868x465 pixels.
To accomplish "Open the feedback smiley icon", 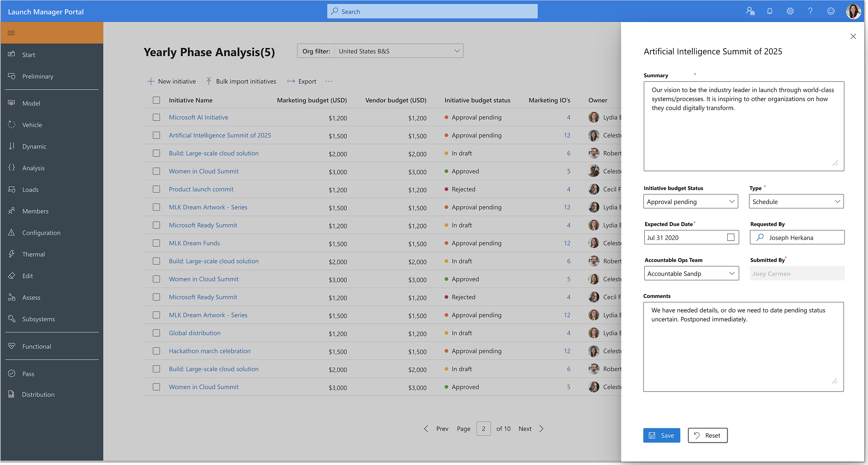I will pos(831,11).
